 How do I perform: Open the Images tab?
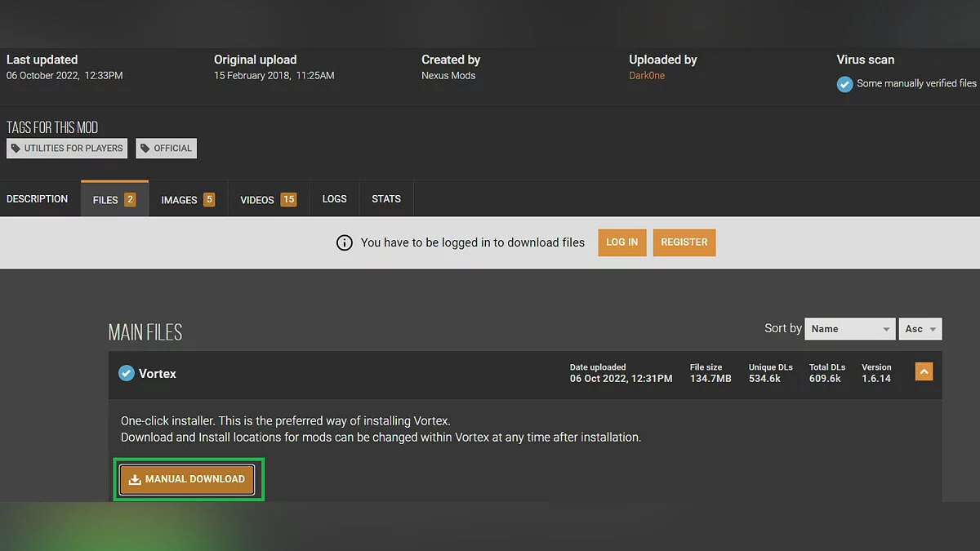(x=187, y=200)
